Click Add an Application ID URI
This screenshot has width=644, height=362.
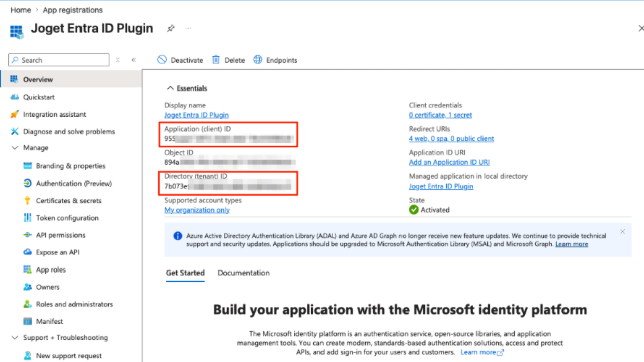449,162
